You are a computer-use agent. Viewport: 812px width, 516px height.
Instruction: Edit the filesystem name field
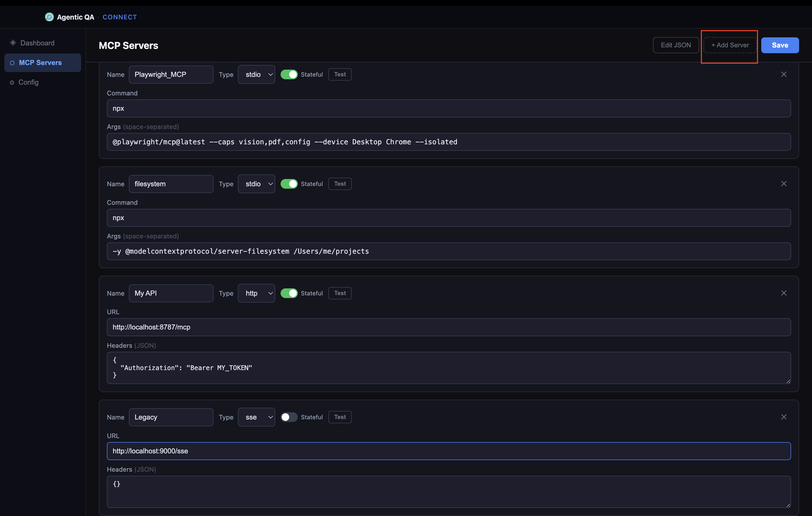tap(171, 184)
